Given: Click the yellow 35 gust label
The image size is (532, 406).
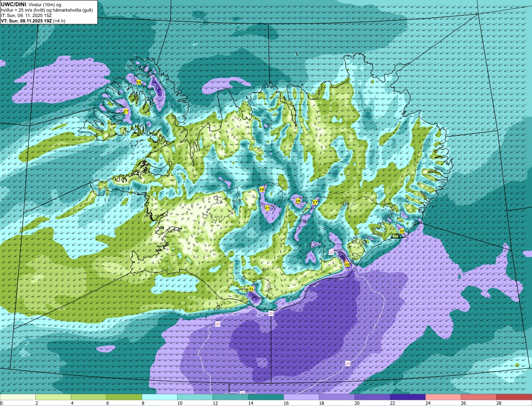Looking at the screenshot, I should coord(347,264).
